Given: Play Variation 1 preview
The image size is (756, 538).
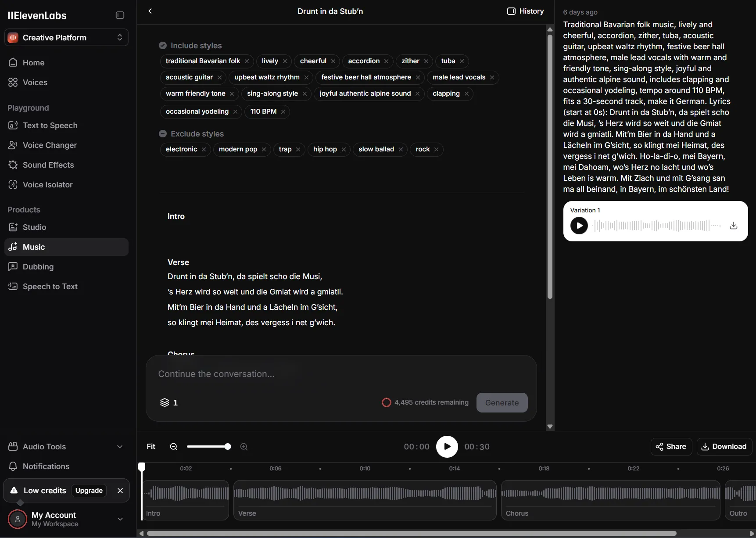Looking at the screenshot, I should pos(579,226).
